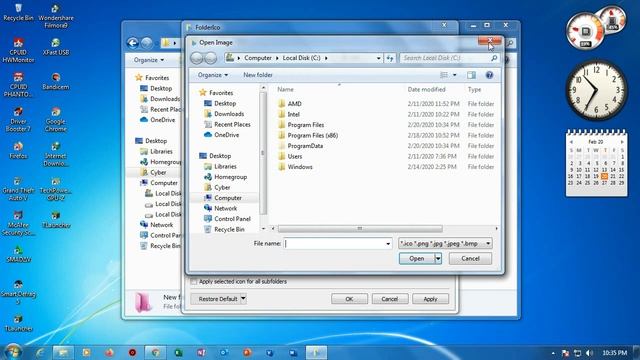Click the back arrow in Open Image dialog

pyautogui.click(x=197, y=58)
